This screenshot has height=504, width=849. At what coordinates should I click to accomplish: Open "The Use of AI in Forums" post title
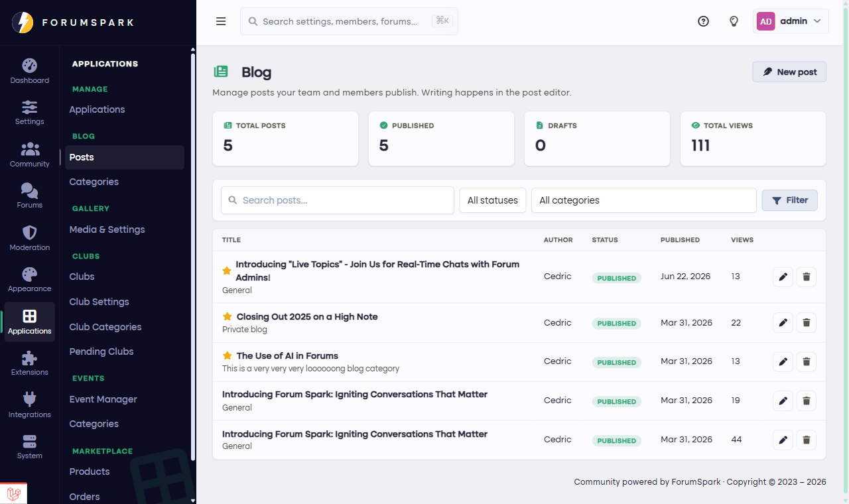(287, 355)
